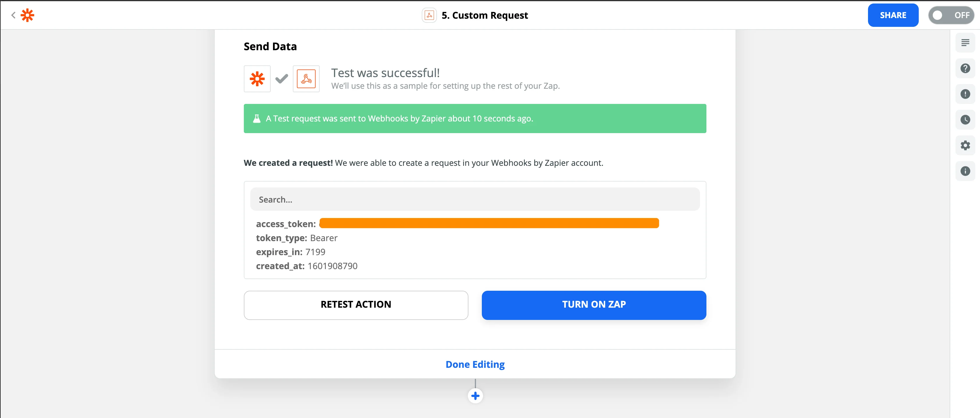Click the RETEST ACTION button
The width and height of the screenshot is (980, 418).
pyautogui.click(x=356, y=305)
